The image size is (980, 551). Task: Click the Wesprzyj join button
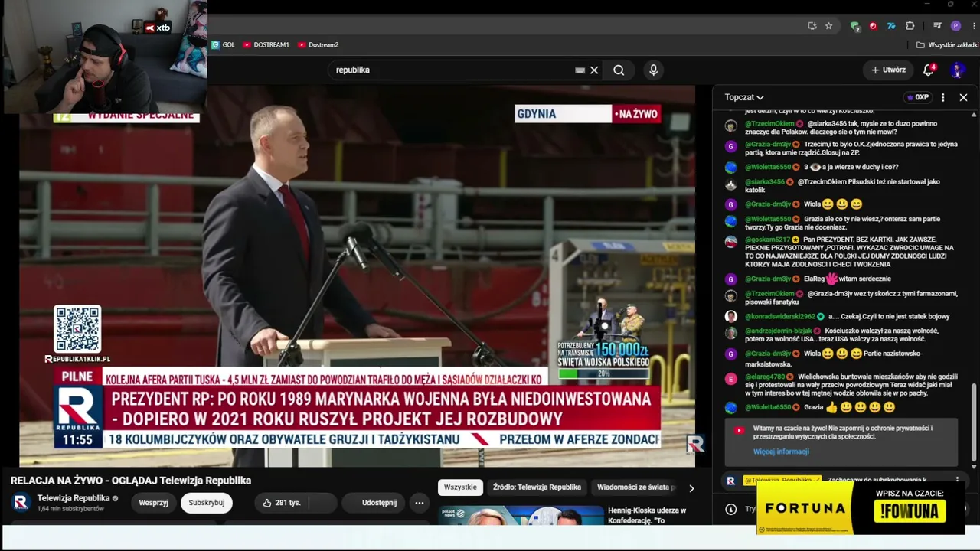(154, 503)
